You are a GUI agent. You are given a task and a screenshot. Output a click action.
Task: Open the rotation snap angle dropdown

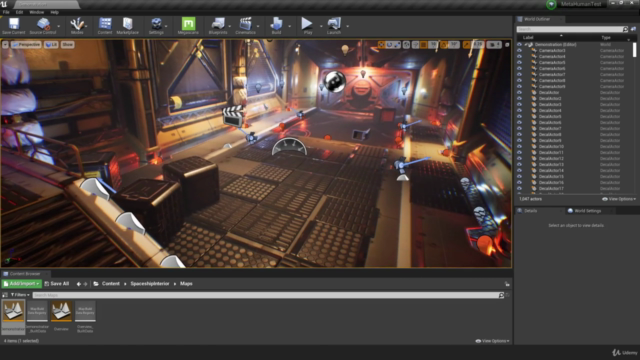pos(454,44)
